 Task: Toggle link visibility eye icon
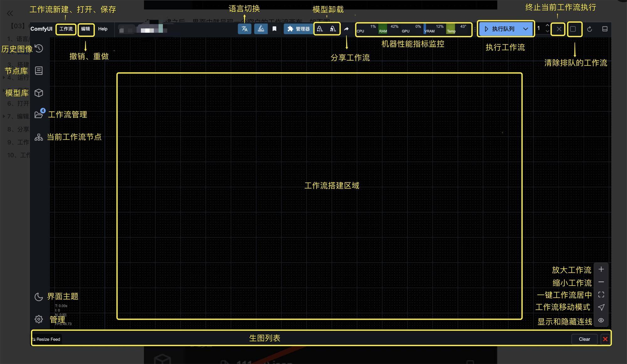click(x=601, y=320)
